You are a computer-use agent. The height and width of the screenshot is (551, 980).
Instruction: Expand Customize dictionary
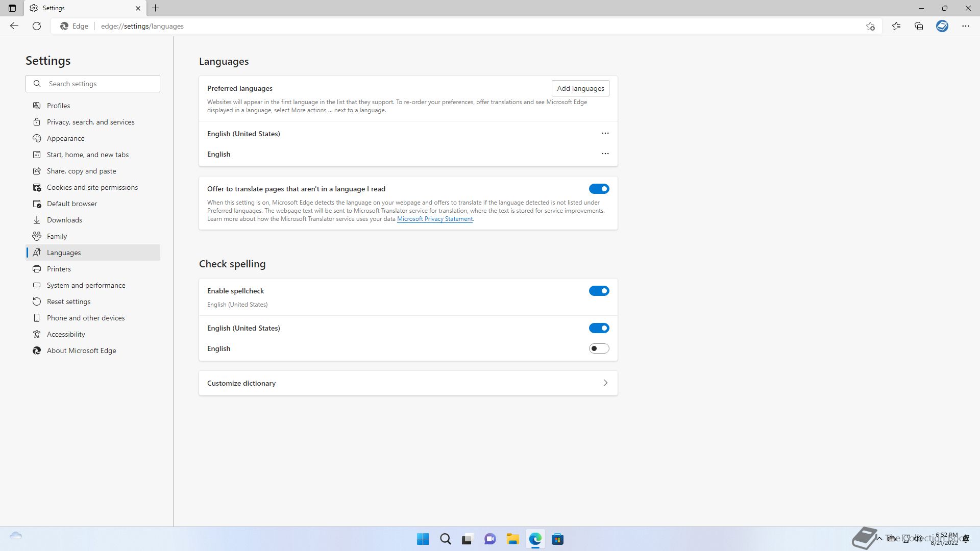408,383
